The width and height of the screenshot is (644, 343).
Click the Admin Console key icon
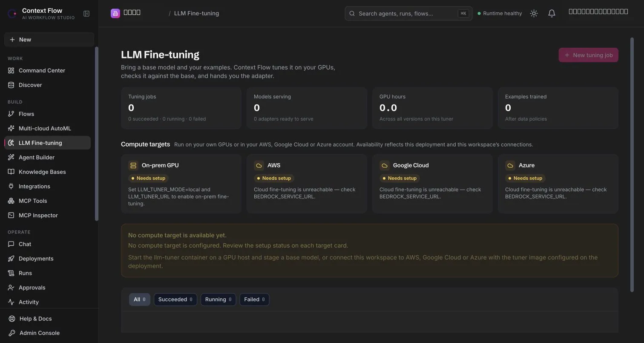pos(12,333)
